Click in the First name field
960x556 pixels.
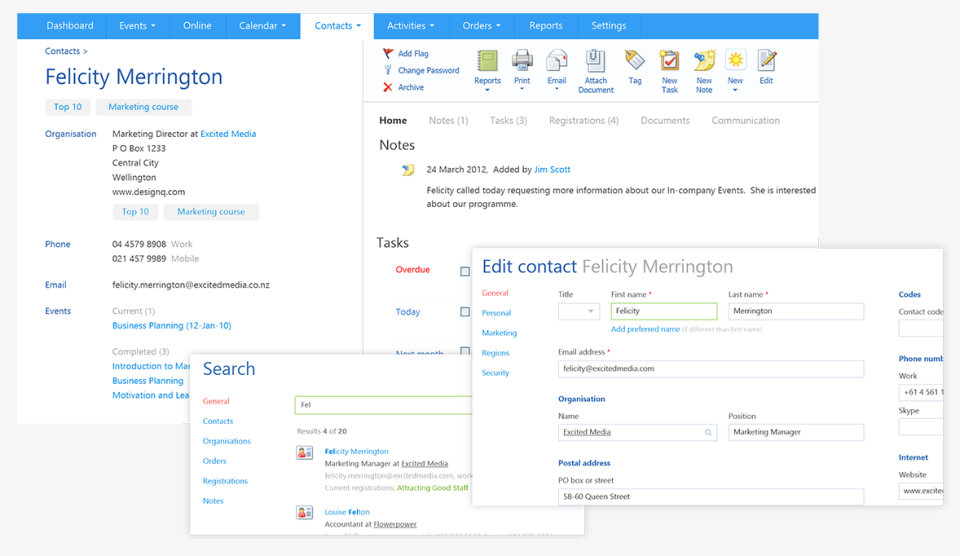point(664,311)
